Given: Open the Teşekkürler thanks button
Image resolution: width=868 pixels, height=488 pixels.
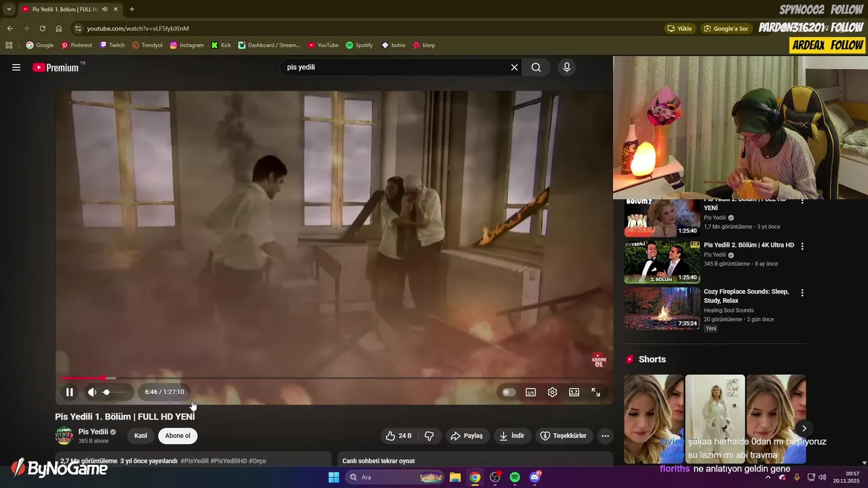Looking at the screenshot, I should coord(564,436).
